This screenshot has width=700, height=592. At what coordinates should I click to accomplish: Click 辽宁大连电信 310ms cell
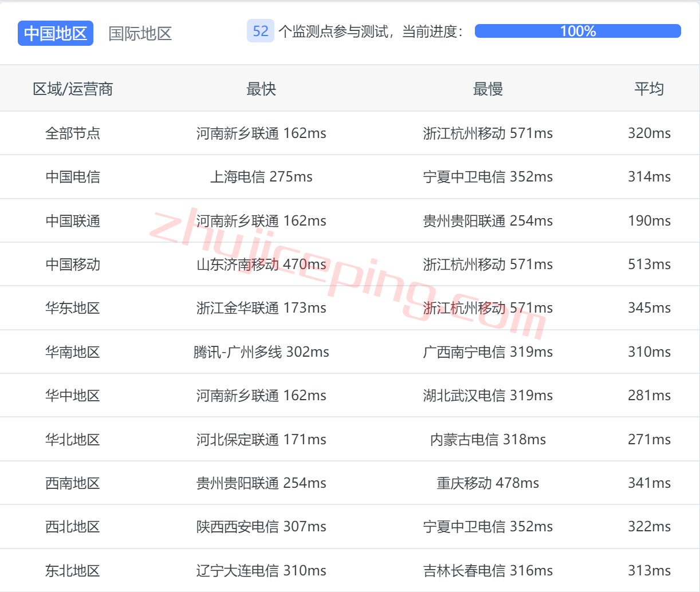(261, 570)
